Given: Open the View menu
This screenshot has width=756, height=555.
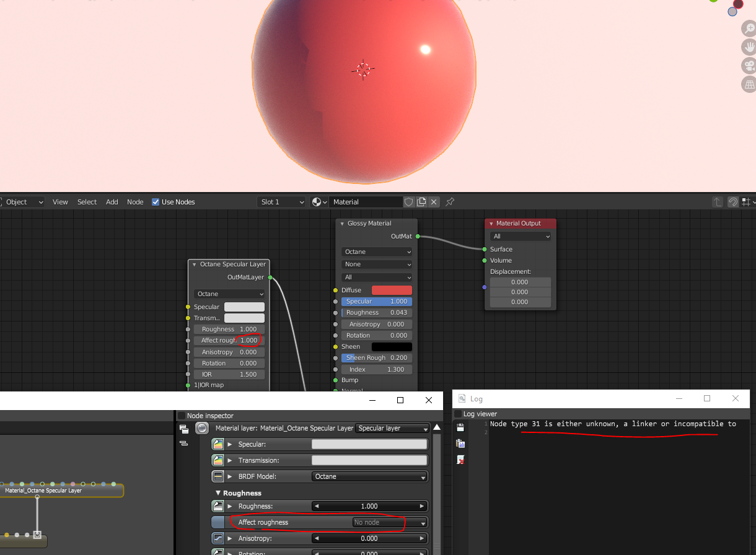Looking at the screenshot, I should point(60,202).
